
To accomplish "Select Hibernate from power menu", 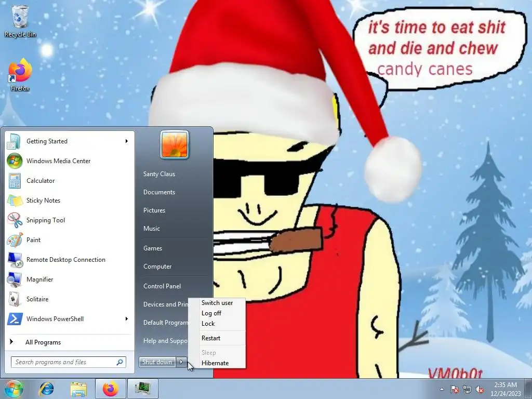I will coord(215,363).
